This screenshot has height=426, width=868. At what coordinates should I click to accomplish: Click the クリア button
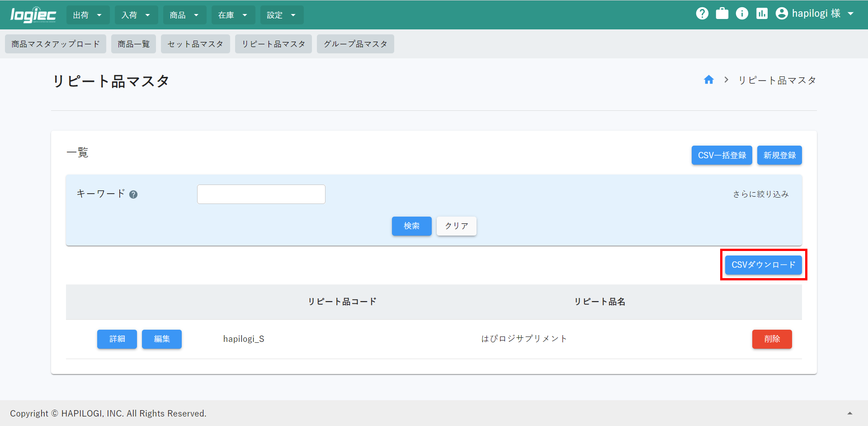[x=457, y=226]
